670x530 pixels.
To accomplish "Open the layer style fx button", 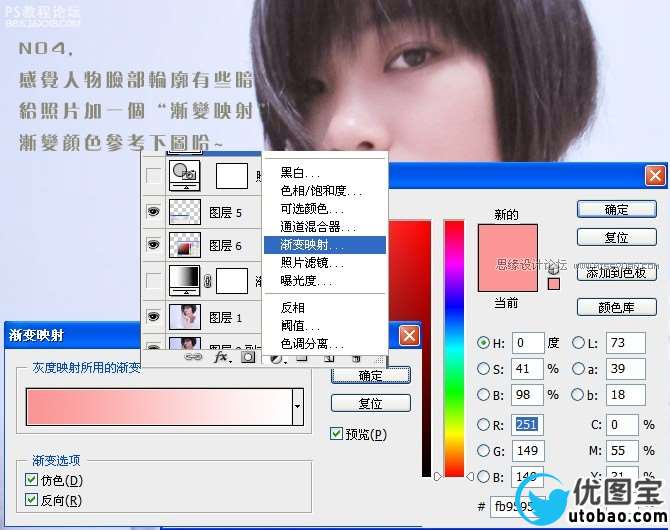I will click(222, 356).
